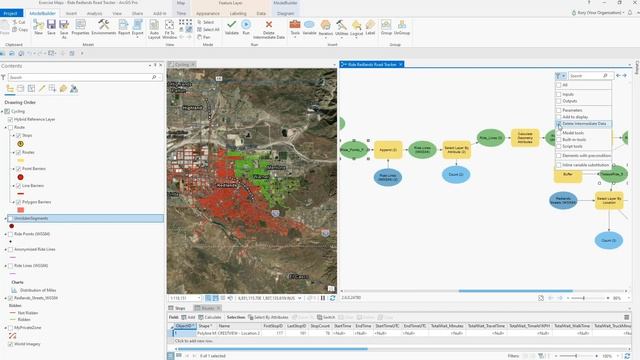Viewport: 640px width, 360px height.
Task: Open the model filter dropdown arrow
Action: click(564, 76)
